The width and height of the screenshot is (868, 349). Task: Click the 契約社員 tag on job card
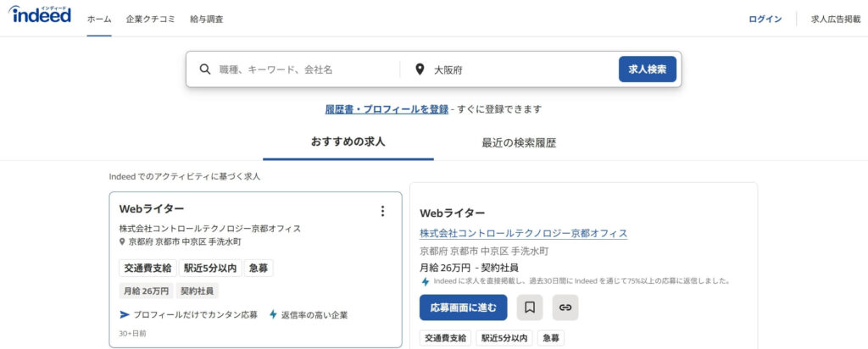tap(197, 291)
